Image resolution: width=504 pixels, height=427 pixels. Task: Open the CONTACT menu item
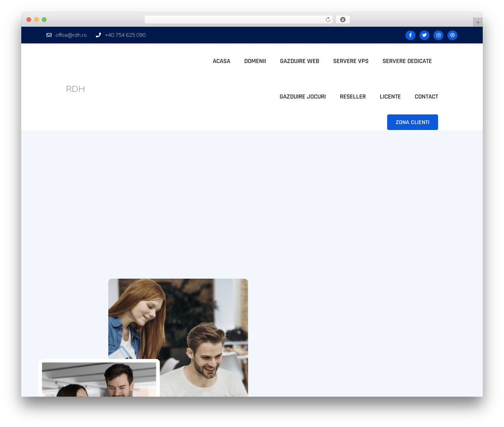(x=426, y=97)
